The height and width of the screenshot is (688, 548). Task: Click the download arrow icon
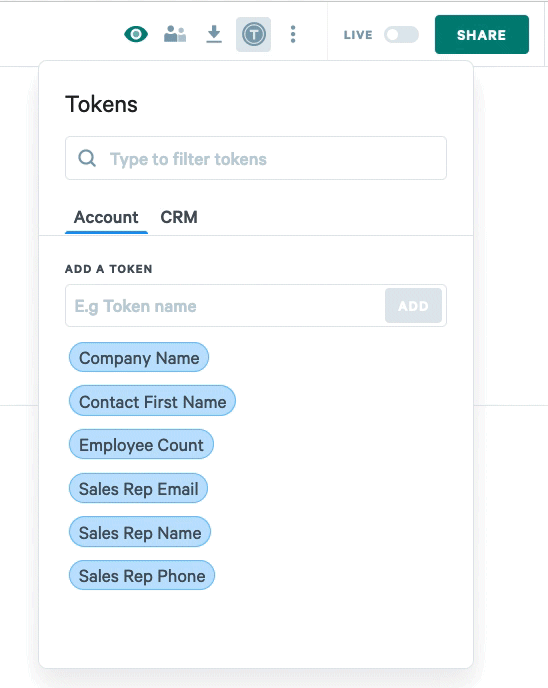214,34
